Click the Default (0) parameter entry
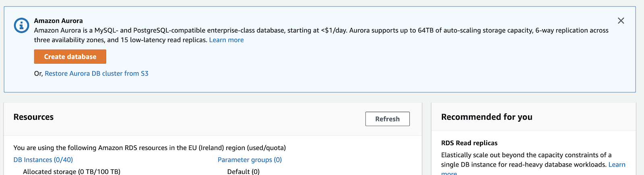 pyautogui.click(x=244, y=171)
